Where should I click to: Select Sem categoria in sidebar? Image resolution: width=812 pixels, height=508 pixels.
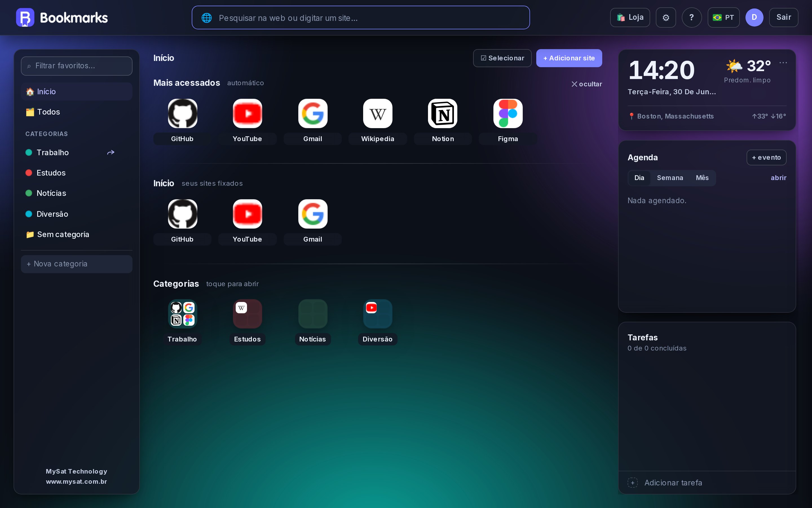[76, 235]
